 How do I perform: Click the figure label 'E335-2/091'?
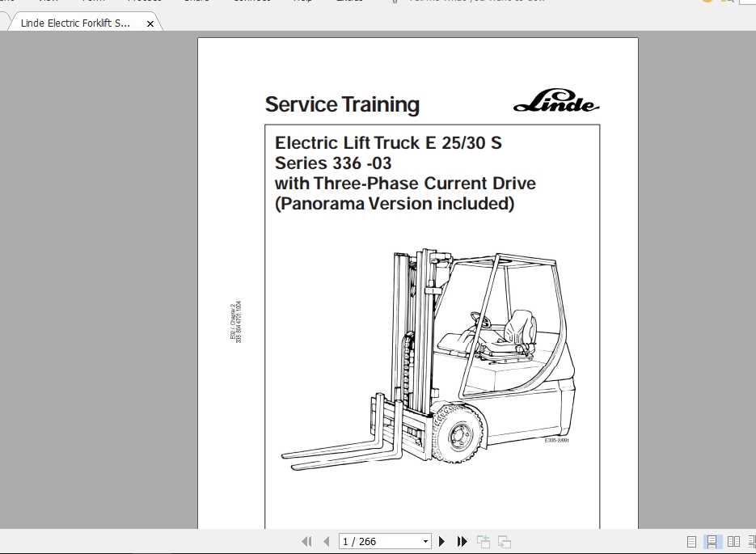tap(557, 440)
